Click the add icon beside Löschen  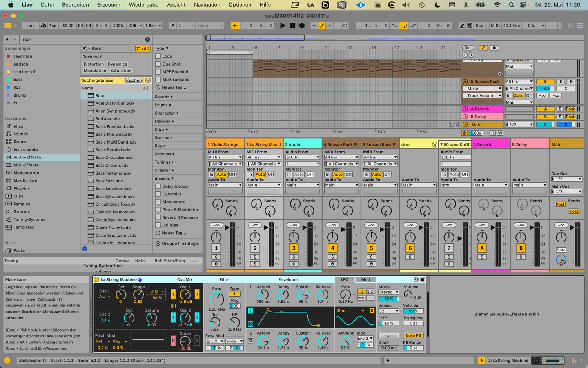[x=148, y=80]
